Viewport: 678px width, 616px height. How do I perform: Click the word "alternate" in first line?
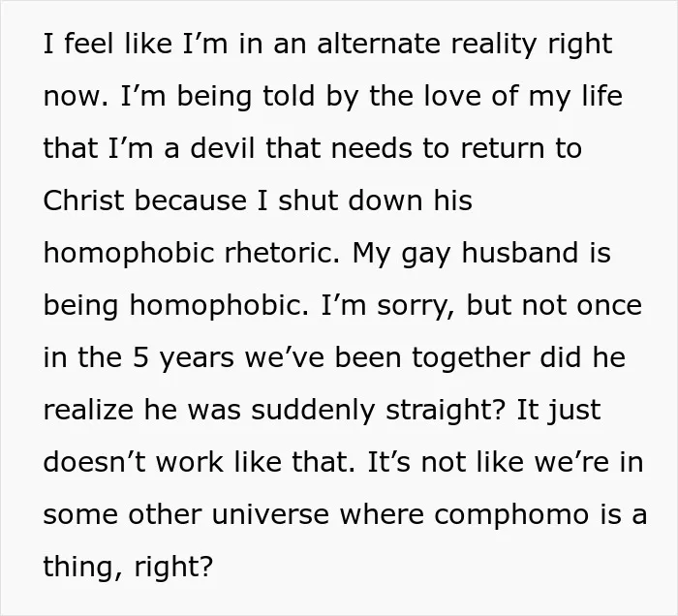coord(379,44)
